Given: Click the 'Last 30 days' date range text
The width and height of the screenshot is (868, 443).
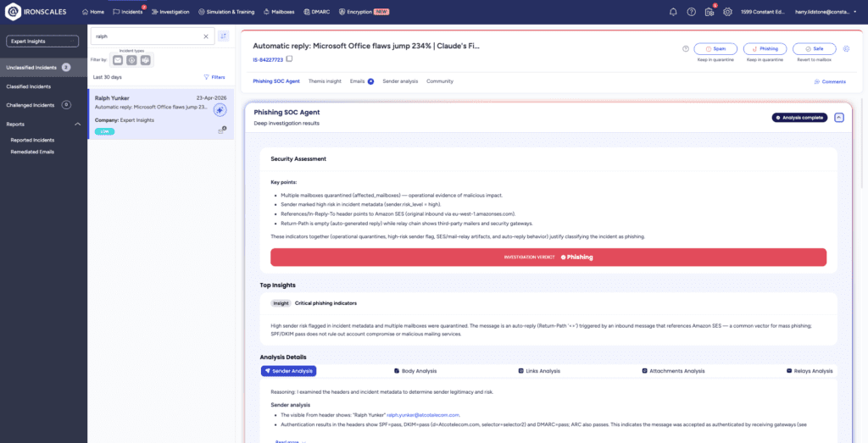Looking at the screenshot, I should [108, 77].
